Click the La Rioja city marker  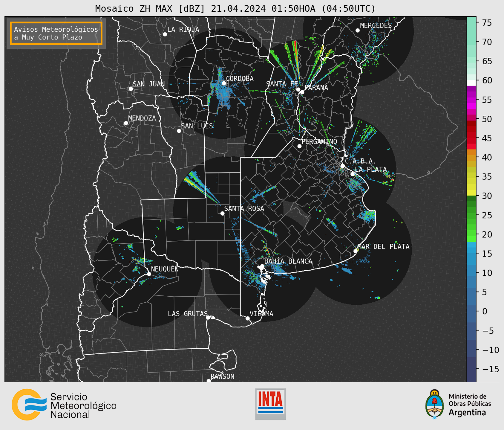click(165, 34)
